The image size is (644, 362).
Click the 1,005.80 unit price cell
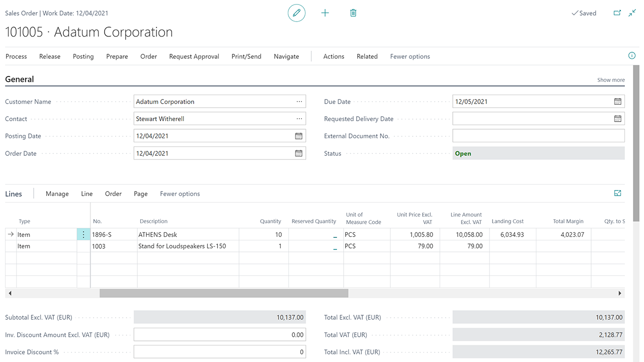(x=415, y=234)
